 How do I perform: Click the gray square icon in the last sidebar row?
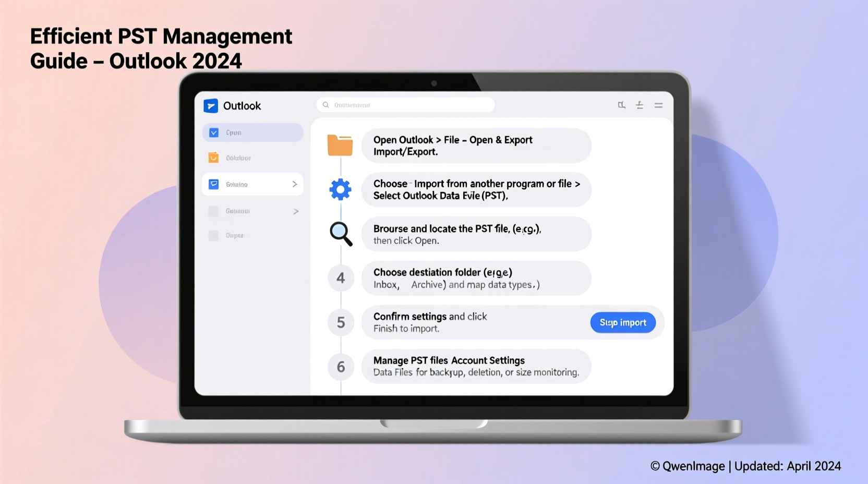[x=213, y=236]
